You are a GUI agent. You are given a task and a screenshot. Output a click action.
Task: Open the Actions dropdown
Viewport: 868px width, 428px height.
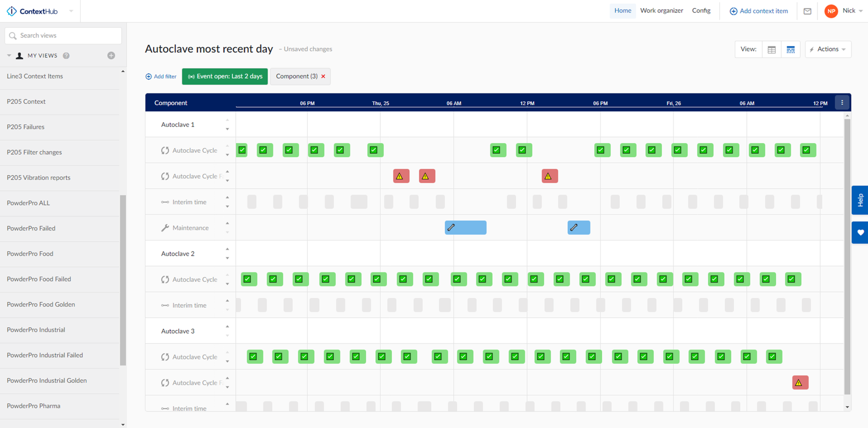pos(827,49)
